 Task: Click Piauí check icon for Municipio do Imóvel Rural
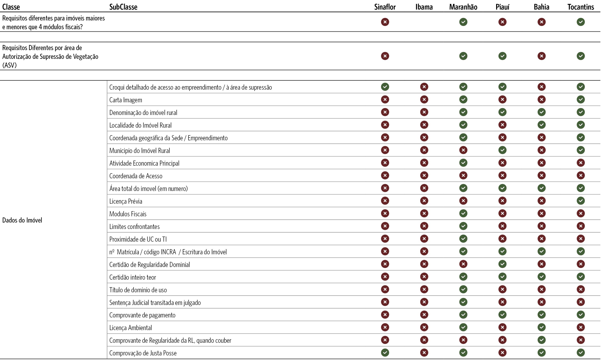pyautogui.click(x=502, y=150)
